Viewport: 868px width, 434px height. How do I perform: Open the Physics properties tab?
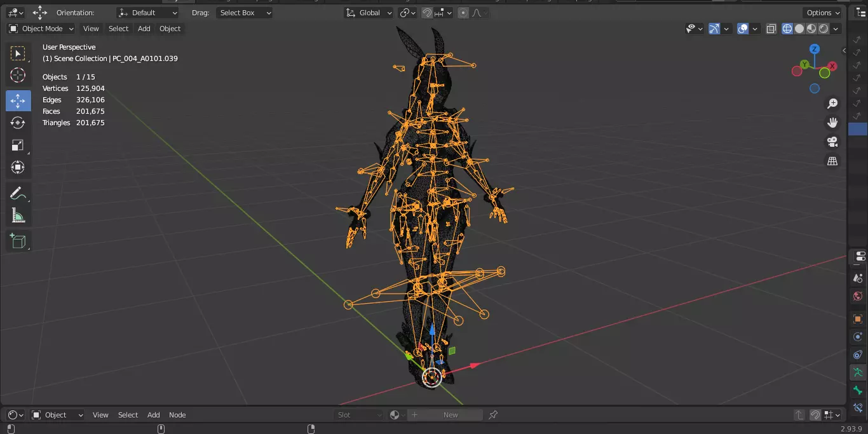[858, 337]
